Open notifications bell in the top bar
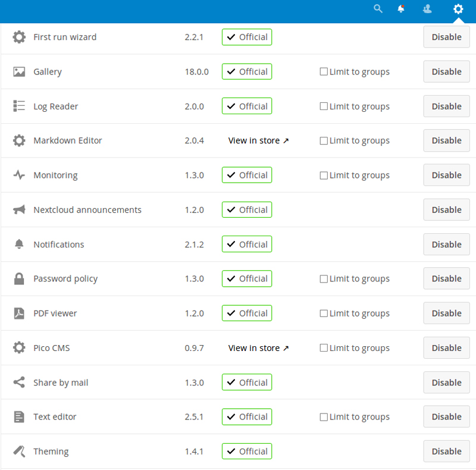Image resolution: width=476 pixels, height=470 pixels. coord(401,9)
